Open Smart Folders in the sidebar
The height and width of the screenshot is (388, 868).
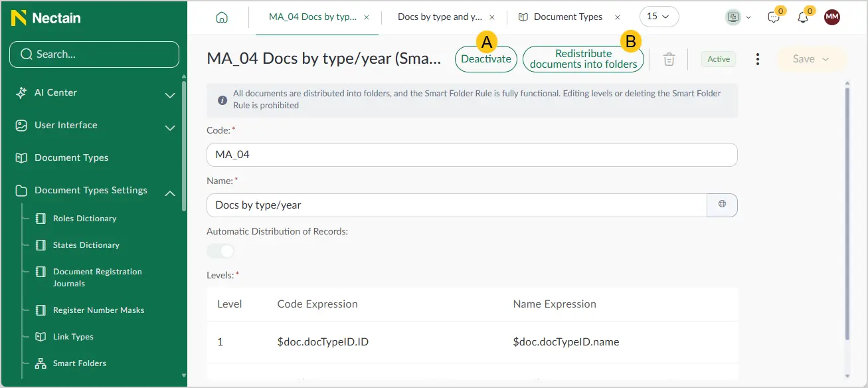pos(80,363)
